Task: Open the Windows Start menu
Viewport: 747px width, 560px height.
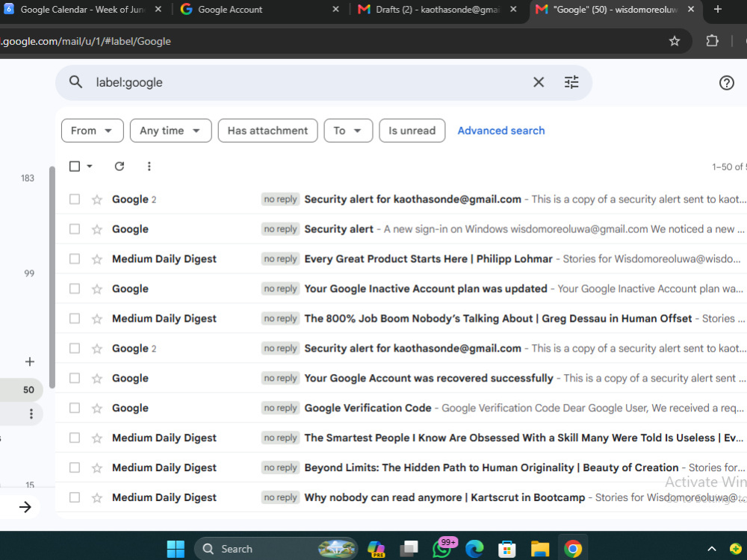Action: [x=176, y=549]
